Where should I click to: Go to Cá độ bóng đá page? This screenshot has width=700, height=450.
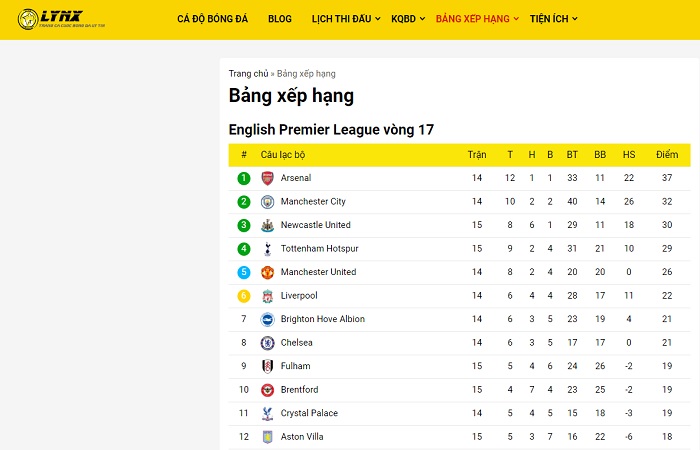pos(212,19)
